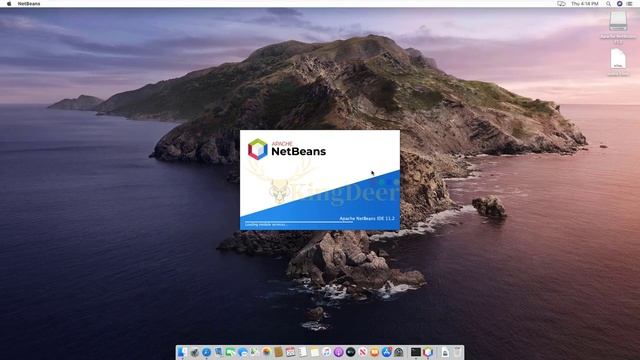640x360 pixels.
Task: Open Maps app in the Dock
Action: tap(254, 352)
